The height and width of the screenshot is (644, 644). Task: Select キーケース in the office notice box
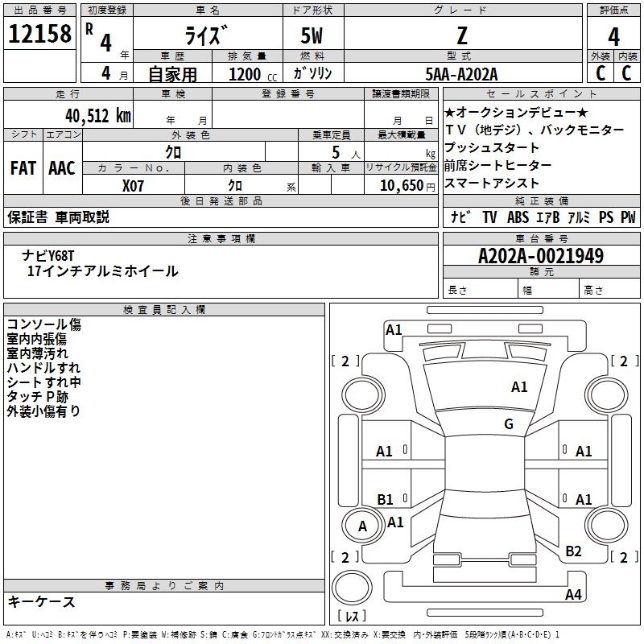click(x=42, y=601)
